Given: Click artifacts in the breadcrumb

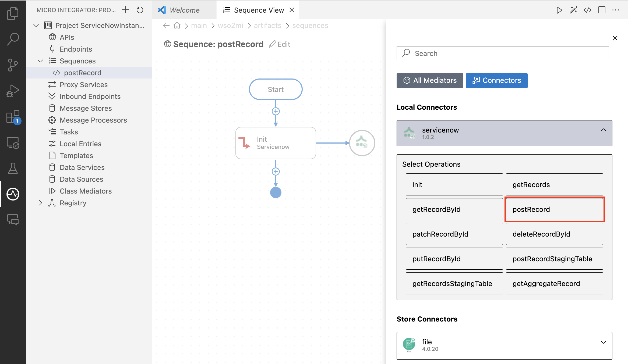Looking at the screenshot, I should point(267,26).
